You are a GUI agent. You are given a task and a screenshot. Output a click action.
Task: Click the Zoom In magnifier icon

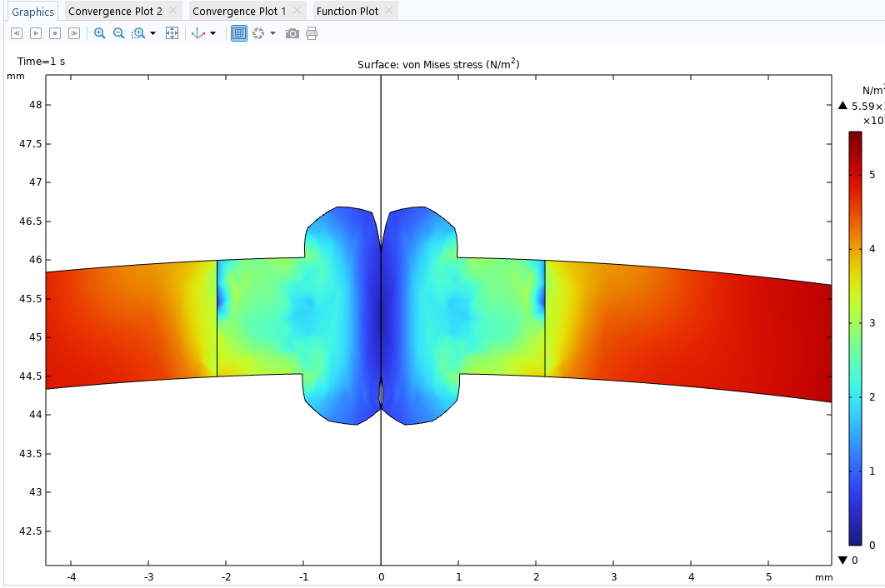[100, 33]
